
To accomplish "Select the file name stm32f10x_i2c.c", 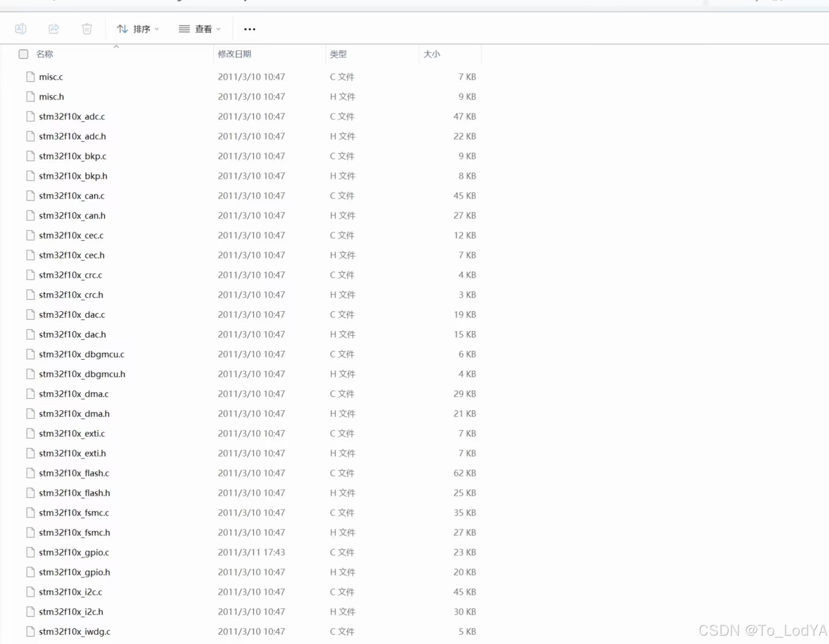I will 71,592.
